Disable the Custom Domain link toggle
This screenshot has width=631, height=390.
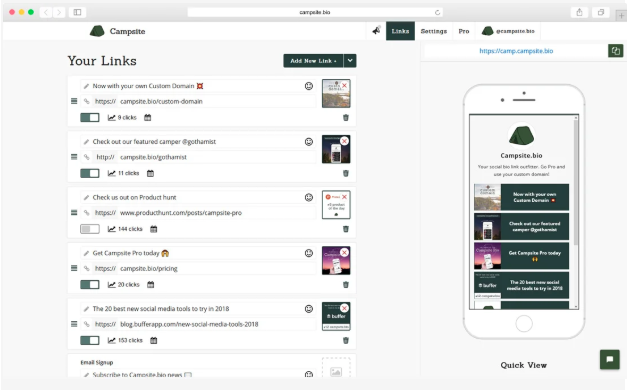(90, 118)
